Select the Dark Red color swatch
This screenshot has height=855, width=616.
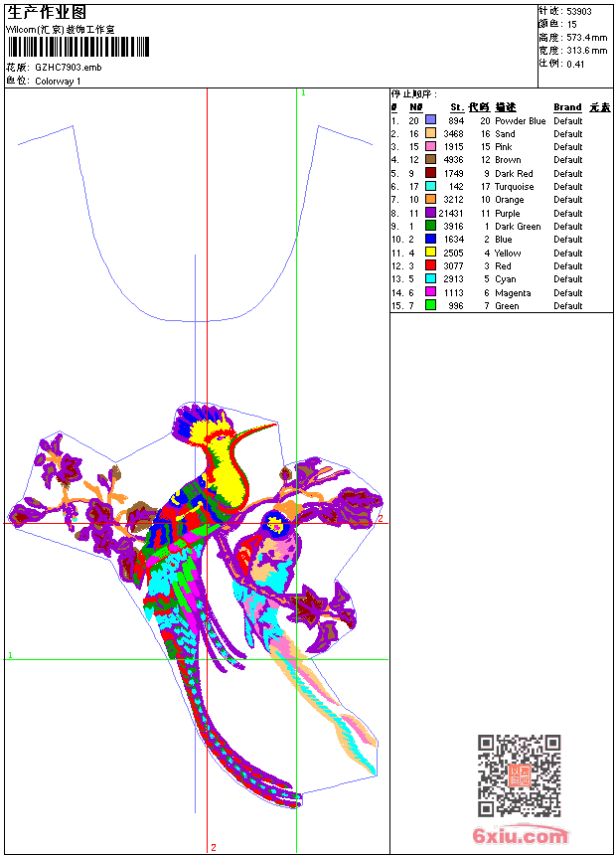[430, 173]
